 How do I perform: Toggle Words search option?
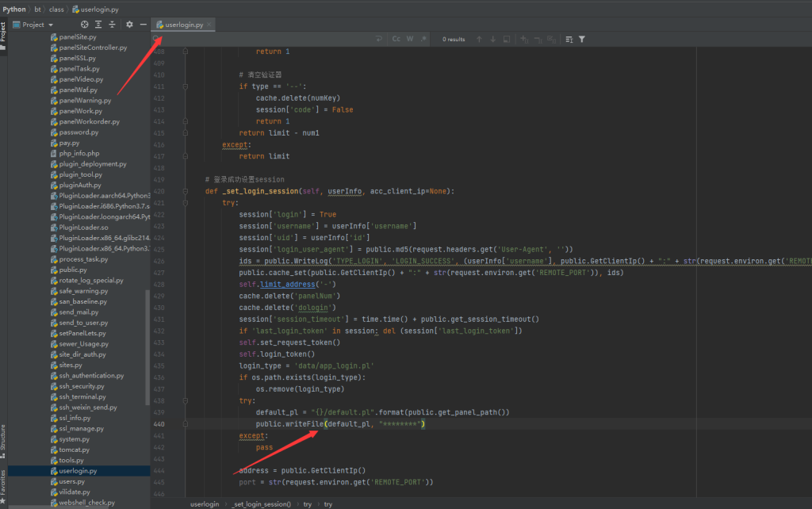click(x=410, y=39)
